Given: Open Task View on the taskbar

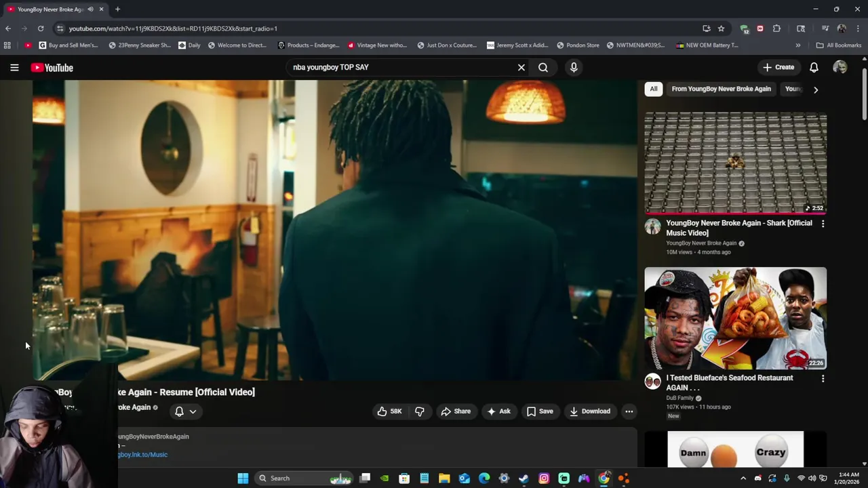Looking at the screenshot, I should click(365, 479).
